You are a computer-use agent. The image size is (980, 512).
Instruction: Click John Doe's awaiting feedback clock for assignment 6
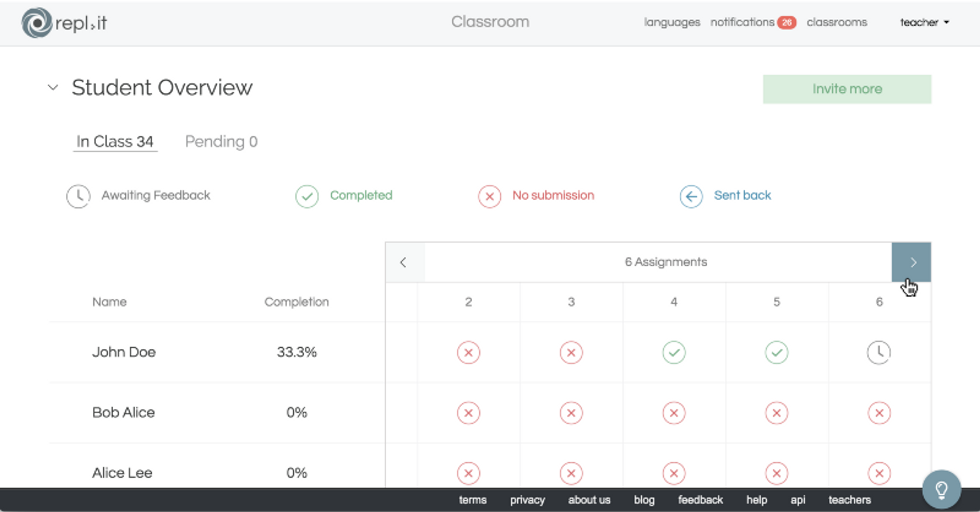879,353
